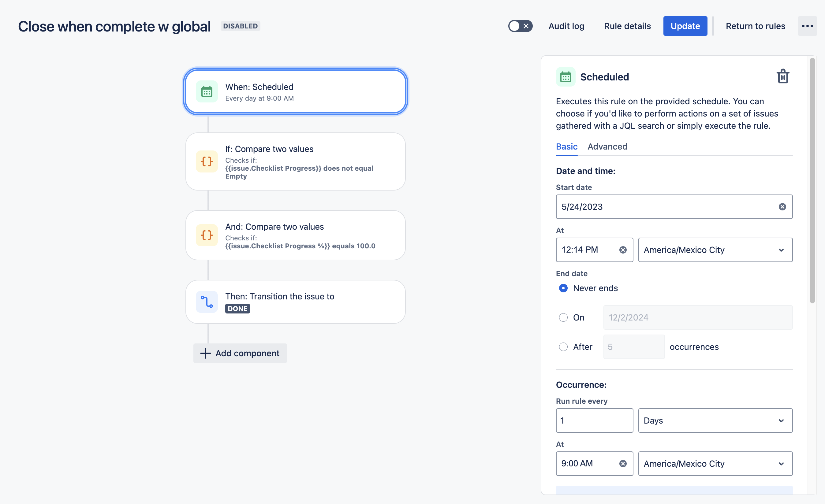Click Add component below the rule
Viewport: 825px width, 504px height.
[x=240, y=353]
